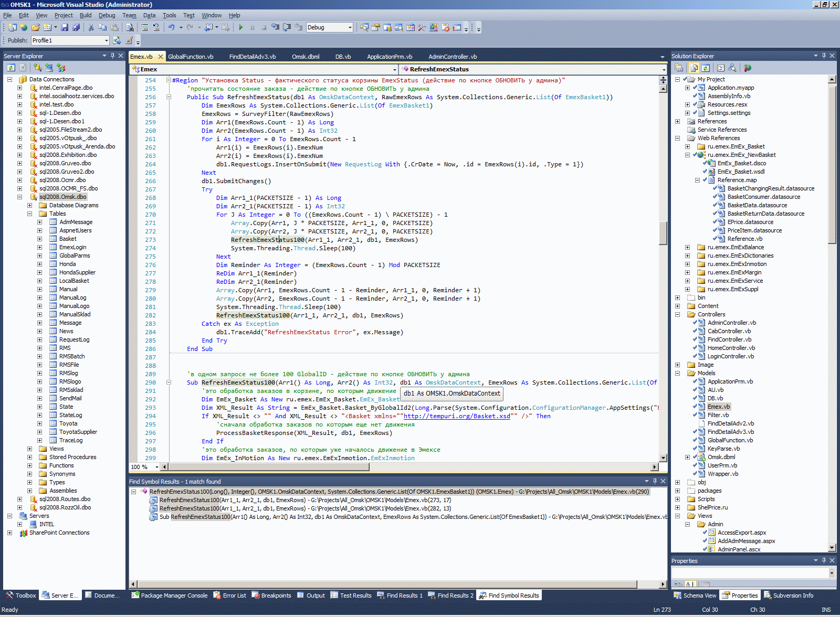The width and height of the screenshot is (840, 617).
Task: Toggle auto-hide pin on Server Explorer panel
Action: [112, 56]
